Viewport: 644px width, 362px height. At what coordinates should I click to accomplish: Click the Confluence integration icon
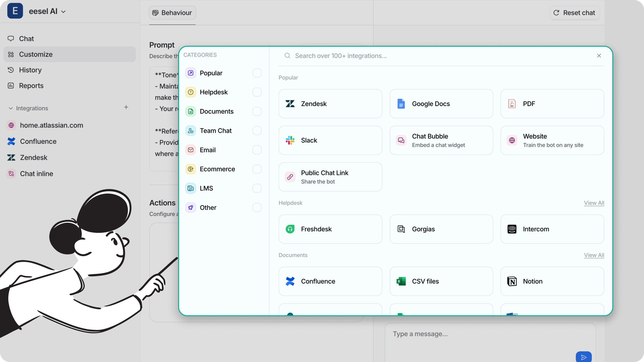(290, 281)
